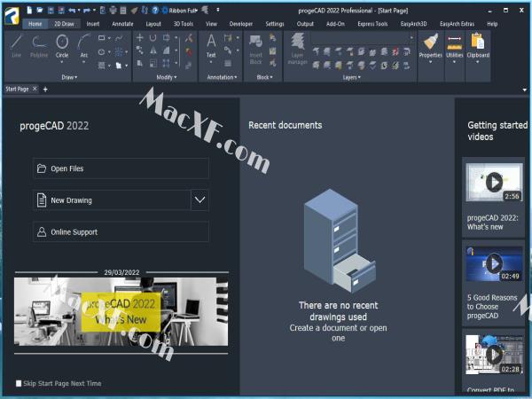
Task: Expand Circle tool options arrow
Action: [x=62, y=62]
